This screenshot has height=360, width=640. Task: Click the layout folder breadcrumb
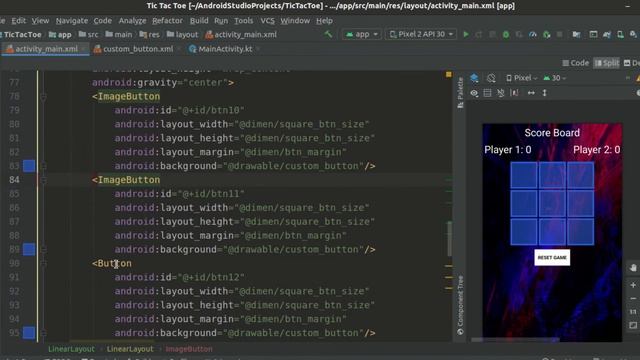(182, 35)
